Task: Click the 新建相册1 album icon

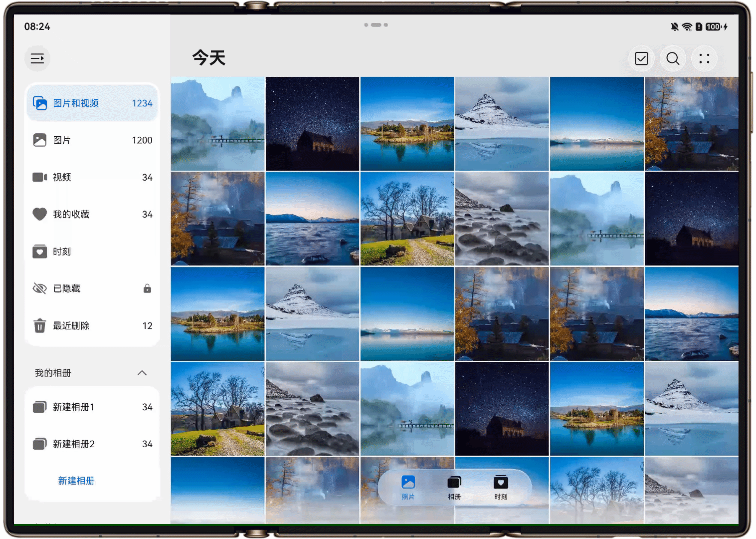Action: click(x=39, y=407)
